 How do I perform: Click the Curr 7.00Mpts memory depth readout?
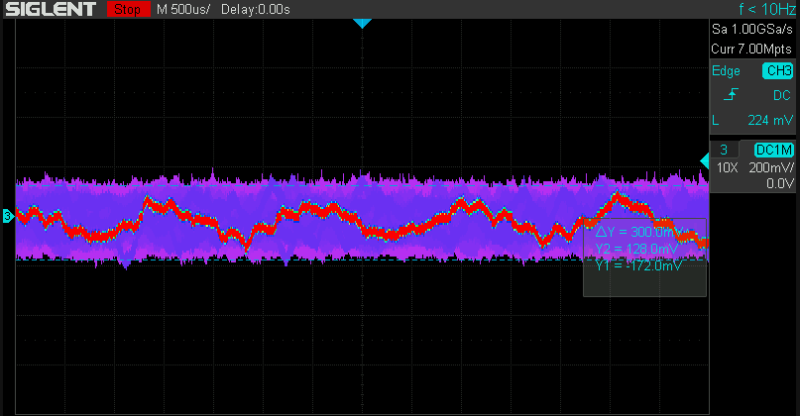tap(752, 48)
